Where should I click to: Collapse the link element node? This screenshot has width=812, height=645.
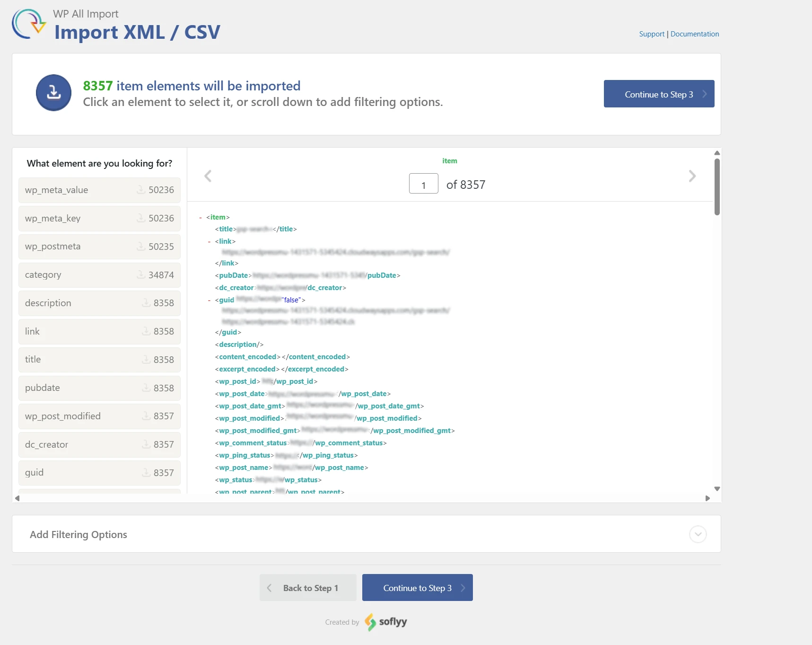pyautogui.click(x=210, y=241)
